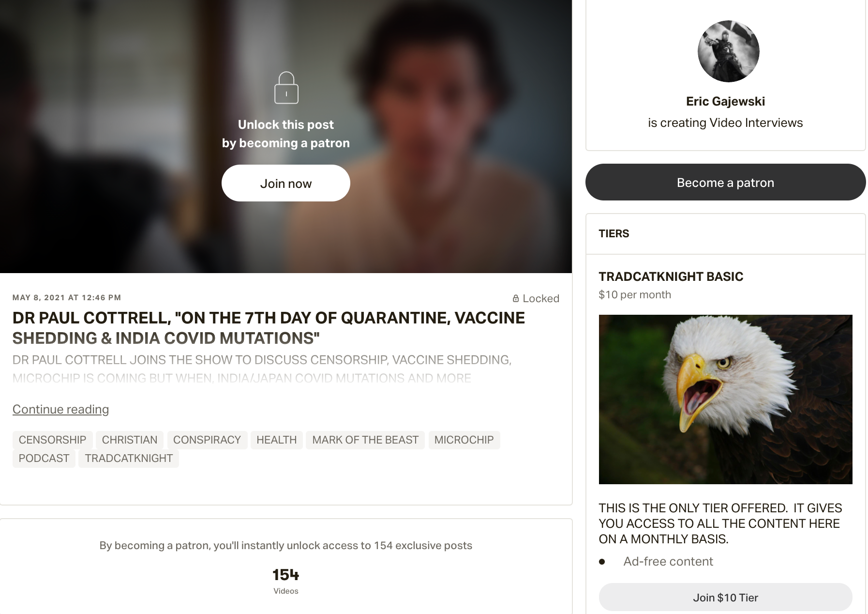This screenshot has height=614, width=868.
Task: Click the 154 Videos count
Action: coord(285,580)
